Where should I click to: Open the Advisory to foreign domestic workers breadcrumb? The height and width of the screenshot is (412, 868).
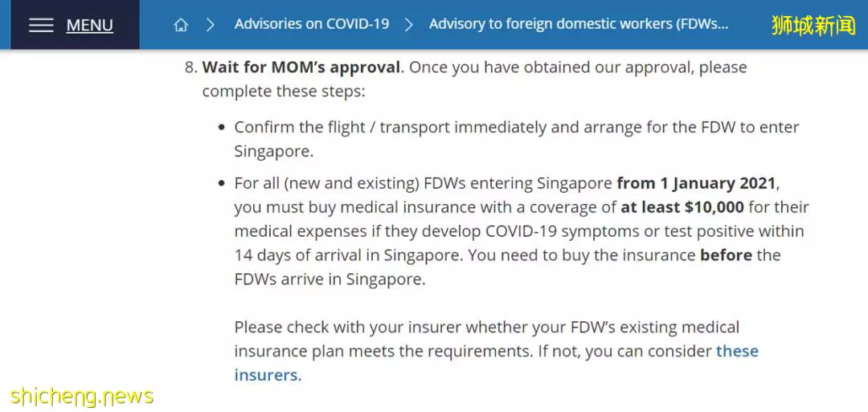point(579,24)
